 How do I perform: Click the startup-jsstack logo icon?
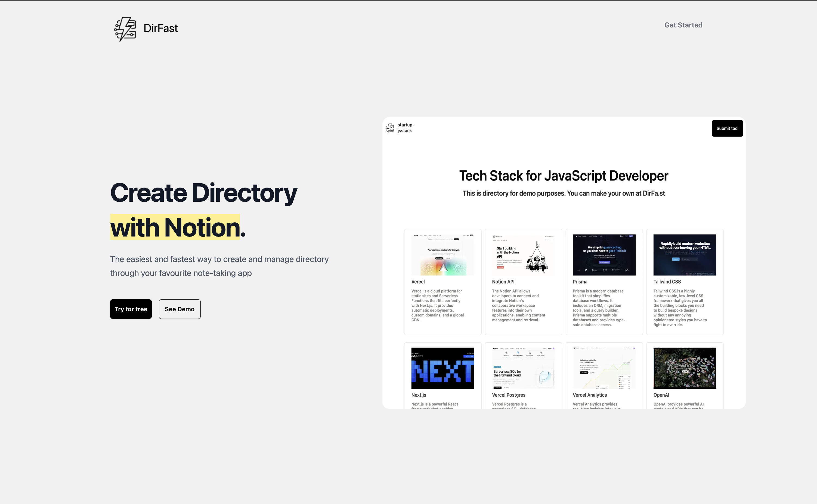click(390, 128)
